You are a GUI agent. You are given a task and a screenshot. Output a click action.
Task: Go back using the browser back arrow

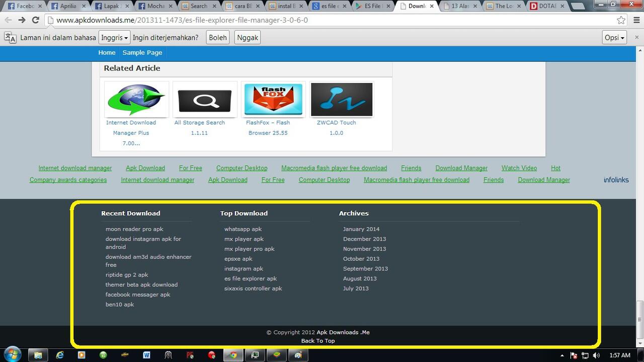(x=8, y=20)
